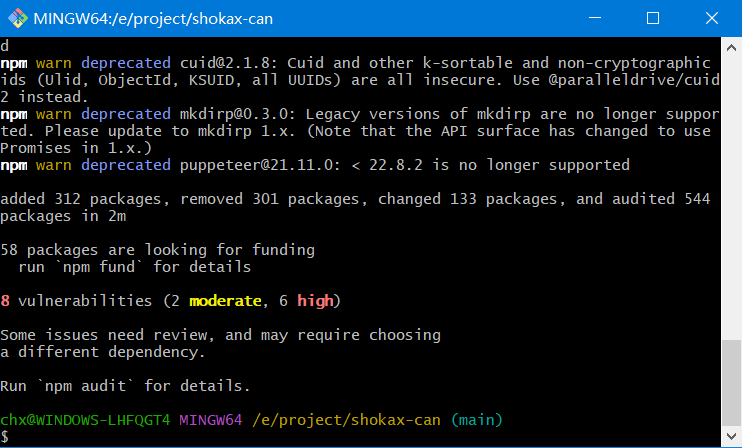This screenshot has width=742, height=448.
Task: Click the green chx@WINDOWS-LHFQGT4 username text
Action: [85, 420]
